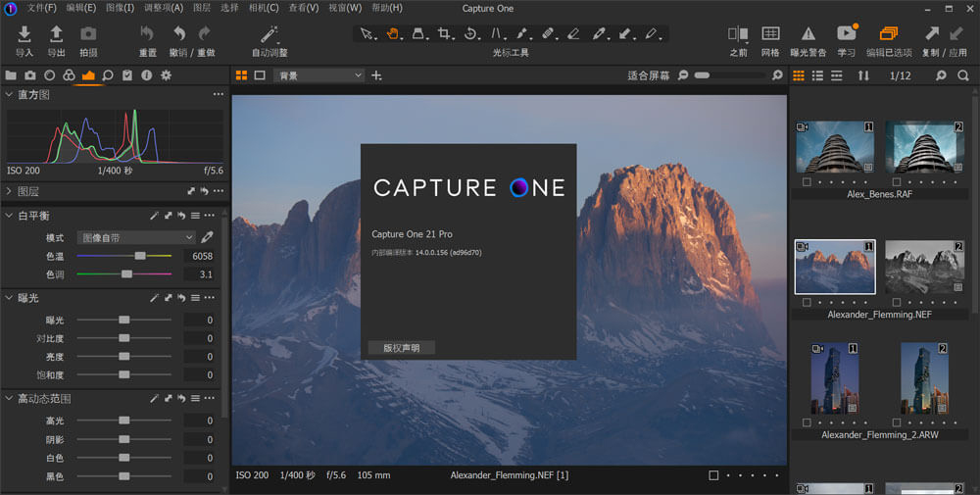Pick white balance with the eyedropper icon
The width and height of the screenshot is (980, 495).
click(207, 237)
